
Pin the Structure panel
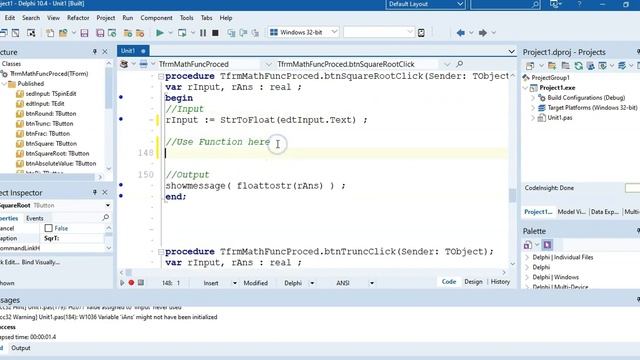95,52
